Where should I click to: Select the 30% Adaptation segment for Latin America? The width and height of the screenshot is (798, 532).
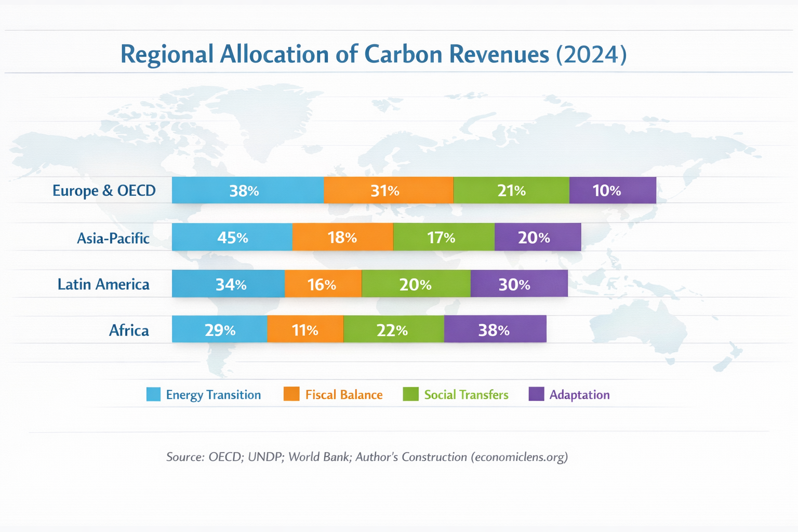(x=518, y=284)
